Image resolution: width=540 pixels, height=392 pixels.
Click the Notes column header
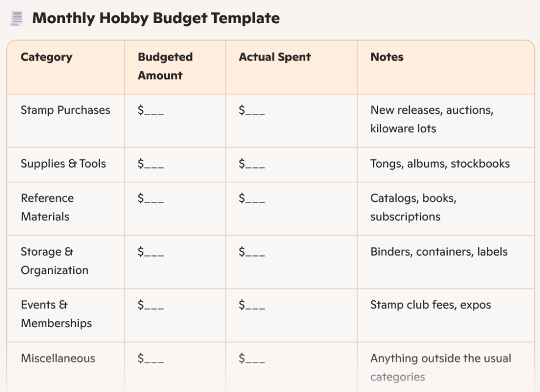click(x=387, y=57)
